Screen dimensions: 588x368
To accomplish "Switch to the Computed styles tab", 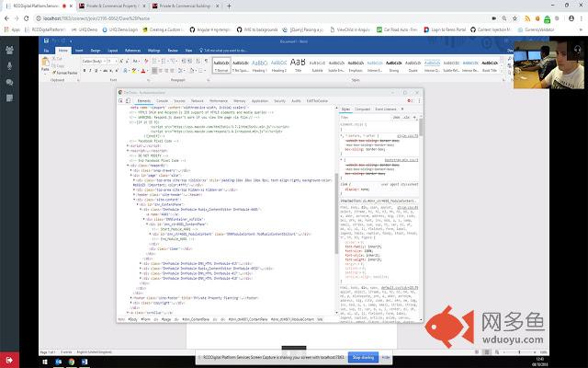I will click(x=362, y=109).
